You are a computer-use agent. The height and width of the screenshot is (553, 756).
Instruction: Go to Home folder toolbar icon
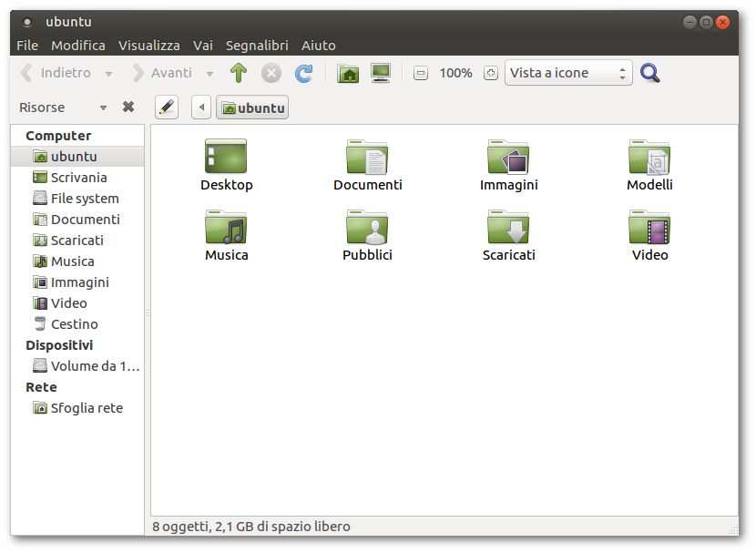pyautogui.click(x=348, y=73)
